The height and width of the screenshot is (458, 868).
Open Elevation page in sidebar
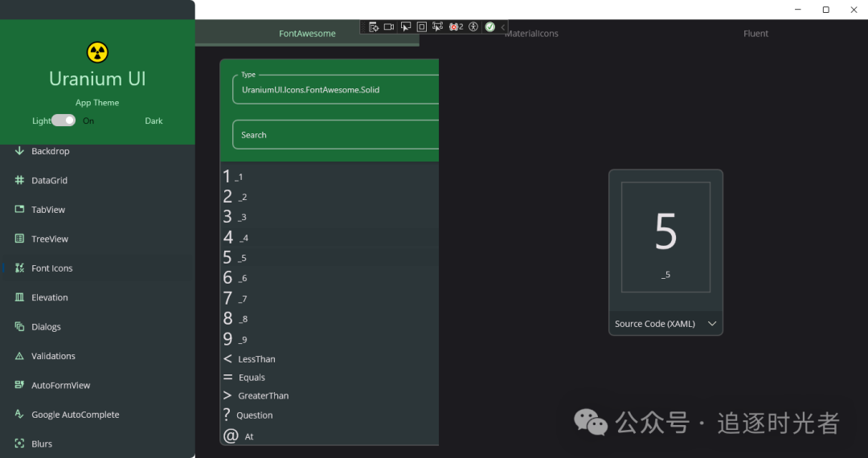(97, 297)
